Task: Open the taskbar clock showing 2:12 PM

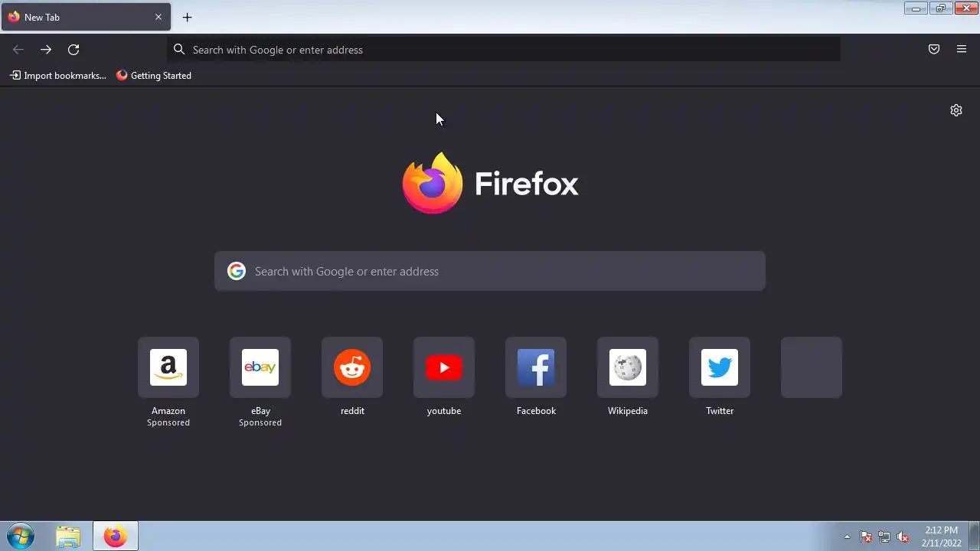Action: point(941,536)
